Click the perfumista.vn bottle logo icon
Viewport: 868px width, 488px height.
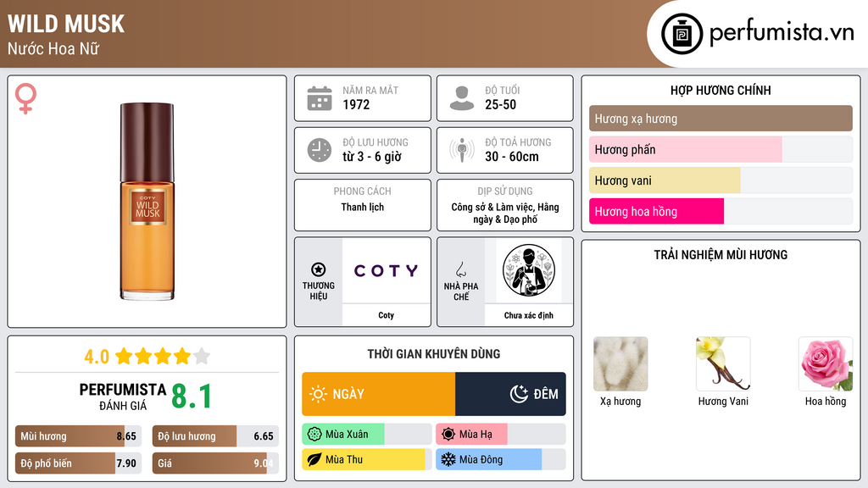coord(682,34)
